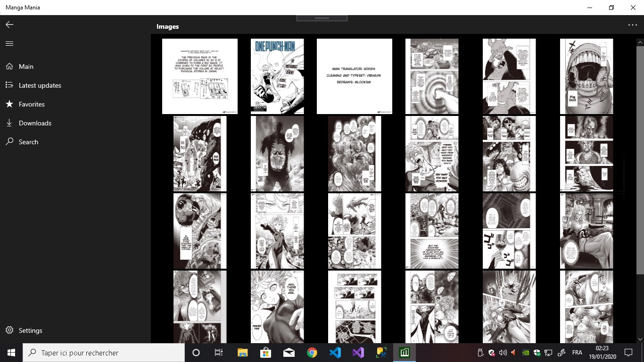
Task: Click the taskbar search box
Action: tap(104, 353)
